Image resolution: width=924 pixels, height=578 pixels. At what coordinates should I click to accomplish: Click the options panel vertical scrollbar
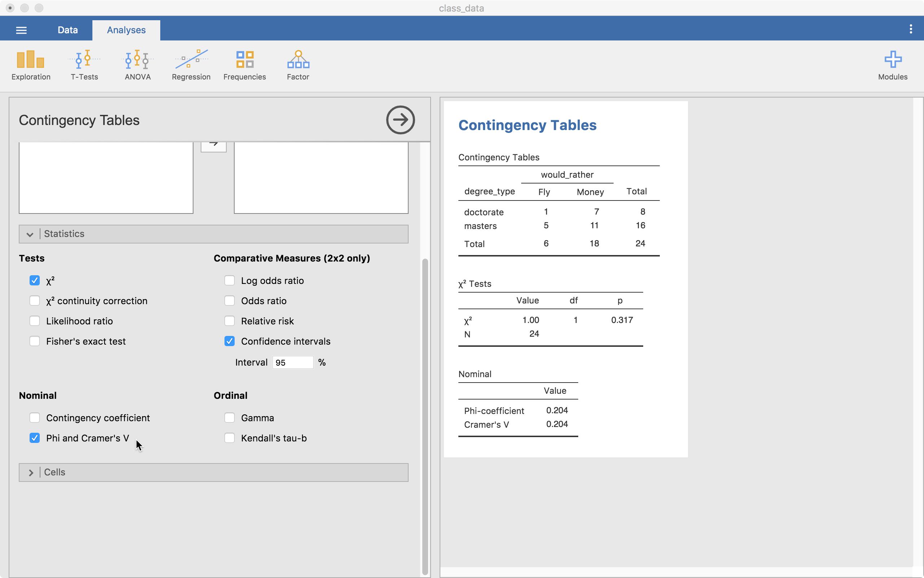click(424, 417)
